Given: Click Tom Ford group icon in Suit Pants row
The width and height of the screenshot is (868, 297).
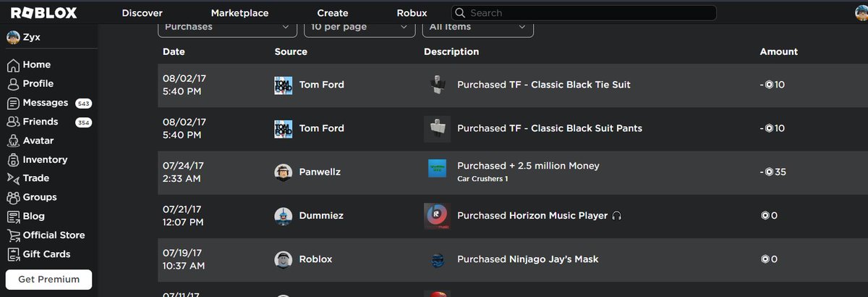Looking at the screenshot, I should point(284,128).
